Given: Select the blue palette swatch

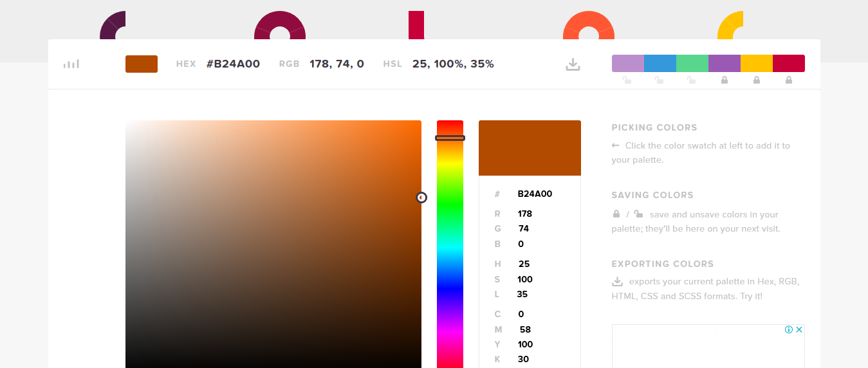Looking at the screenshot, I should (x=660, y=64).
